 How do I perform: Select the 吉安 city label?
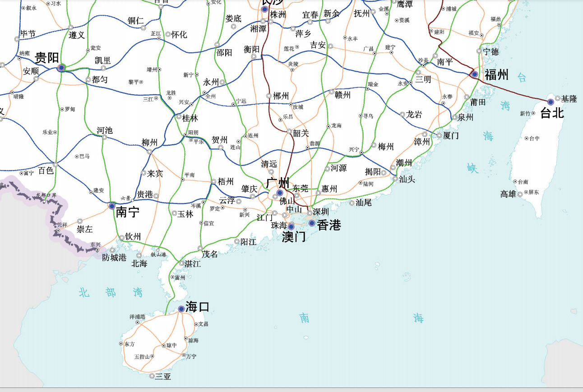point(318,45)
